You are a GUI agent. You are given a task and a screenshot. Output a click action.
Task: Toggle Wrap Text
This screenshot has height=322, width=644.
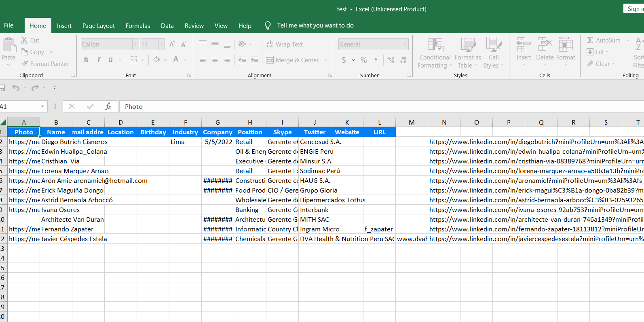[285, 44]
